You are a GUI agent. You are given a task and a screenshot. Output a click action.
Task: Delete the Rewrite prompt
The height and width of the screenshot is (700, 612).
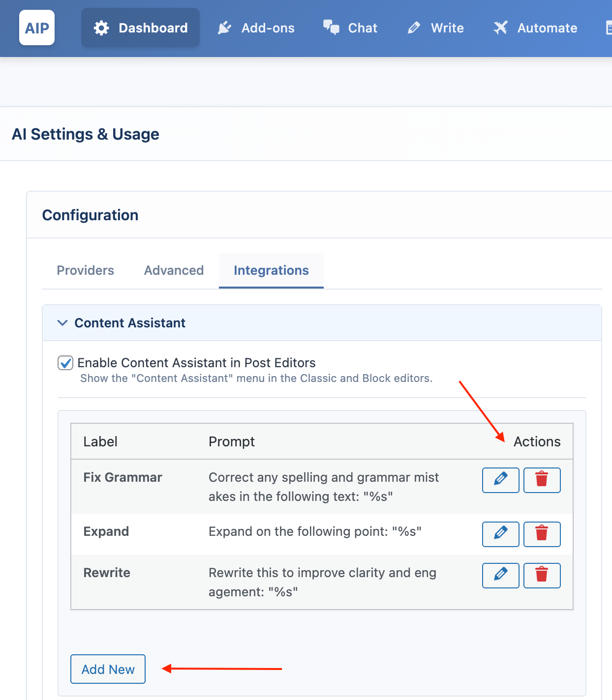pos(542,575)
